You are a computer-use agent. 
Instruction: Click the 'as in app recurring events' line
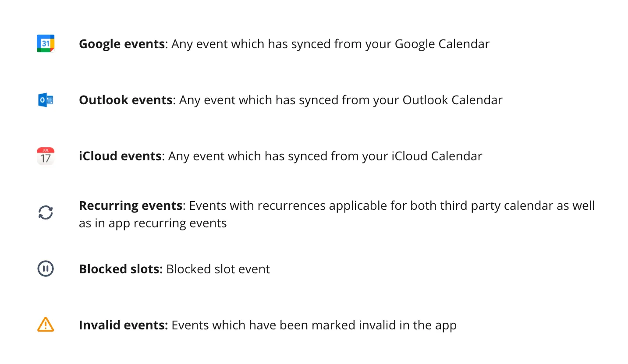[153, 223]
